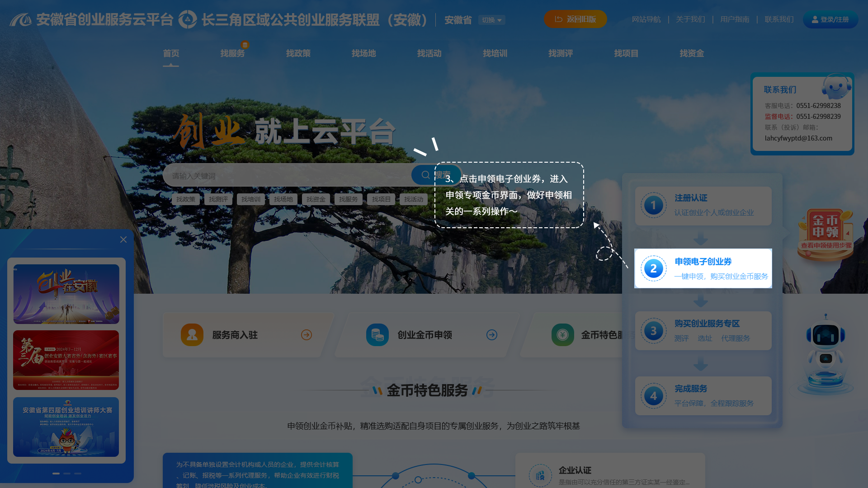Click the 客服电话 number 0551-62998238
This screenshot has height=488, width=868.
(819, 106)
